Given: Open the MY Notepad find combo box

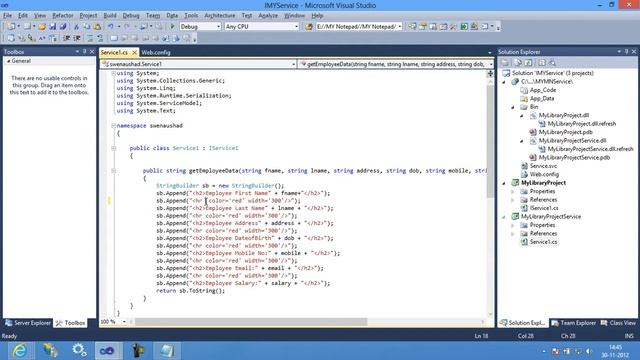Looking at the screenshot, I should coord(358,27).
